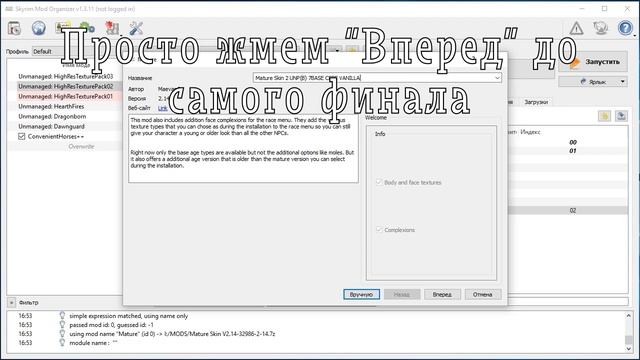Open the Ярлык shortcut dropdown arrow

[x=623, y=82]
